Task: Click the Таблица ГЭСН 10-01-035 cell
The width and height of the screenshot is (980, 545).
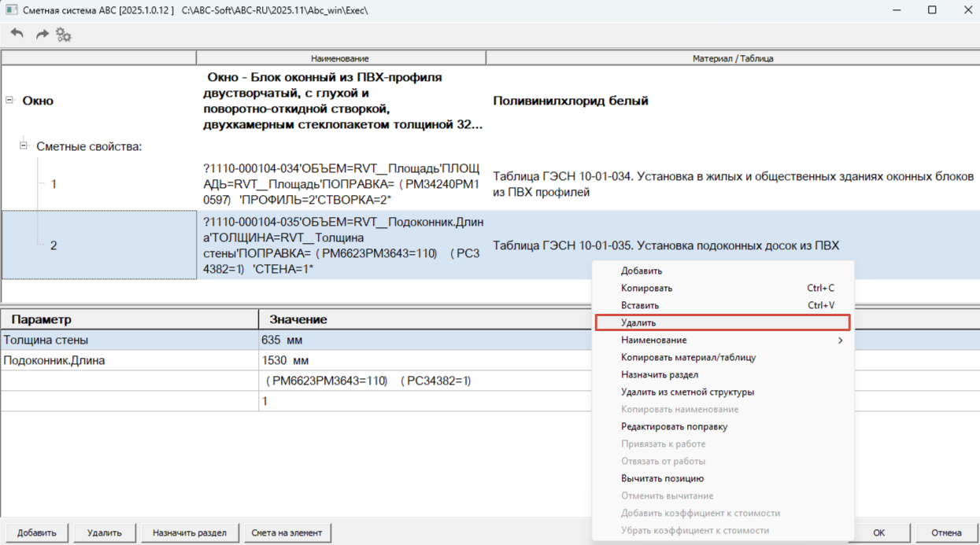Action: pos(733,245)
